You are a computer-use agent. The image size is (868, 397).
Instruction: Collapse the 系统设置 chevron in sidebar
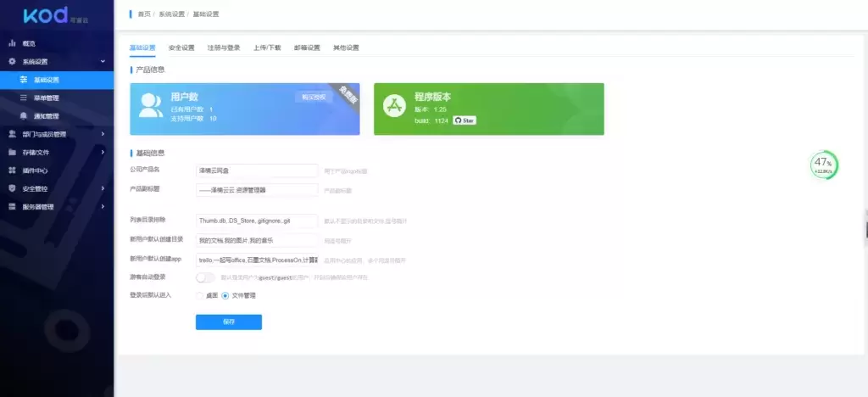click(103, 61)
